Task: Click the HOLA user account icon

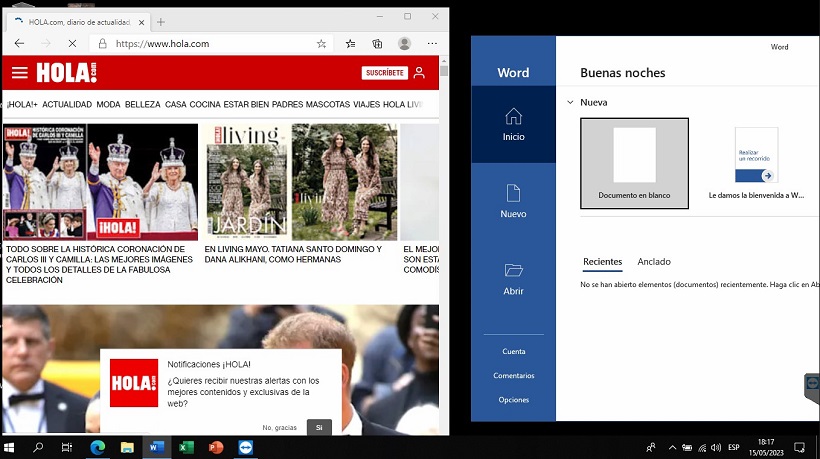Action: click(419, 73)
